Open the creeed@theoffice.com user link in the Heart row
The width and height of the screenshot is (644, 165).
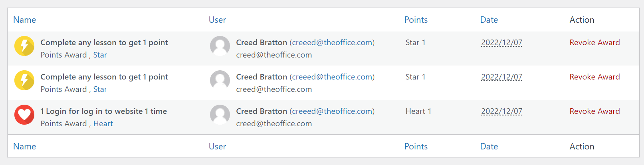point(332,111)
